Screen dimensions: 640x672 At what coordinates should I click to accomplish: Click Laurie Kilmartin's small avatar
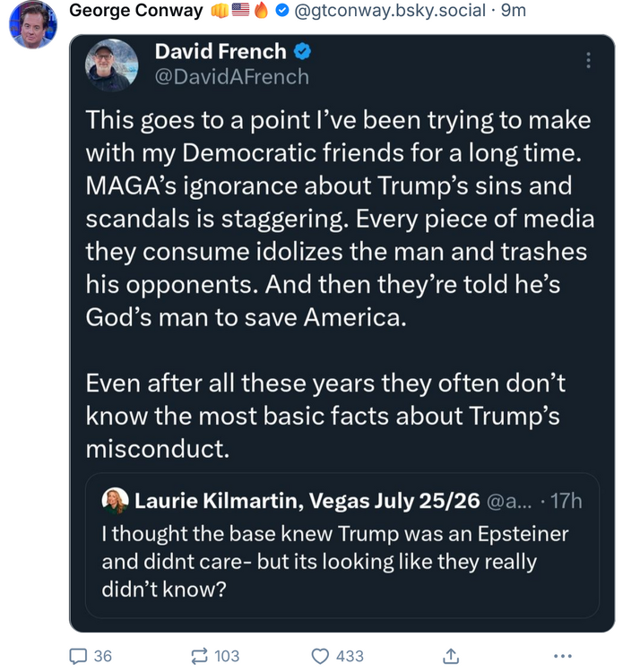[116, 500]
